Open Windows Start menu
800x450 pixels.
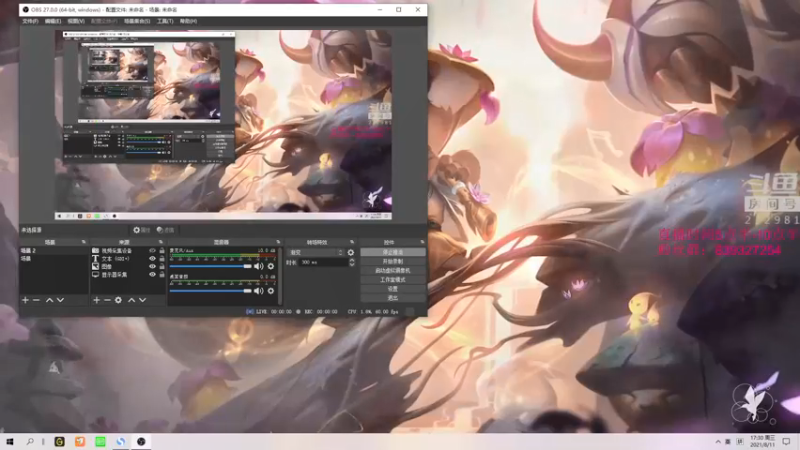pos(9,441)
